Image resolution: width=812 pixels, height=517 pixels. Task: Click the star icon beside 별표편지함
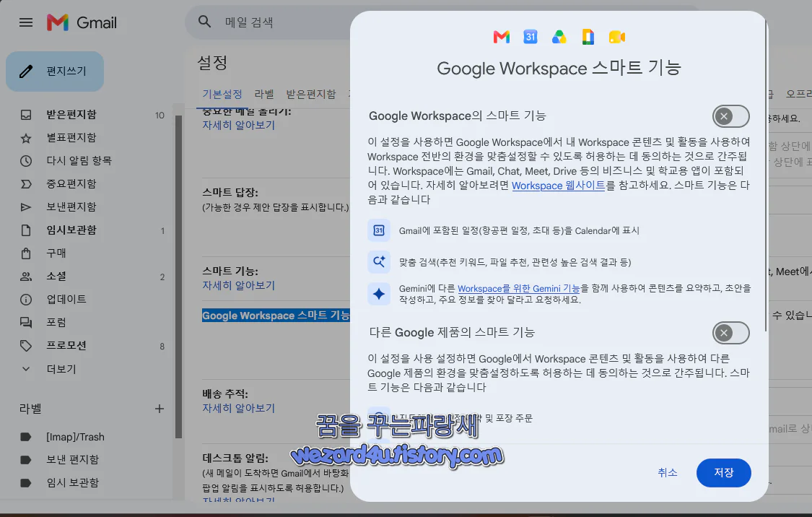[26, 138]
